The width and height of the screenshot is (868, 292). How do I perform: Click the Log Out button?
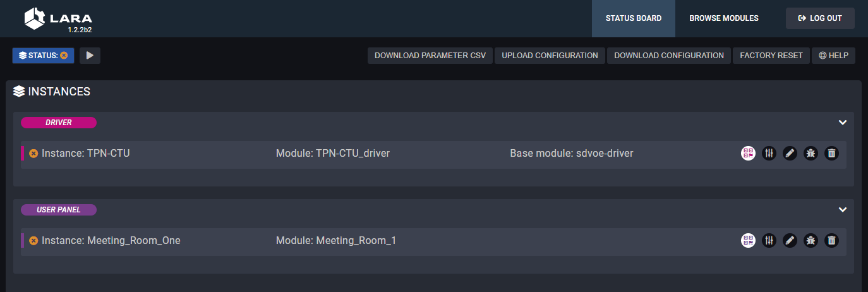pyautogui.click(x=820, y=18)
